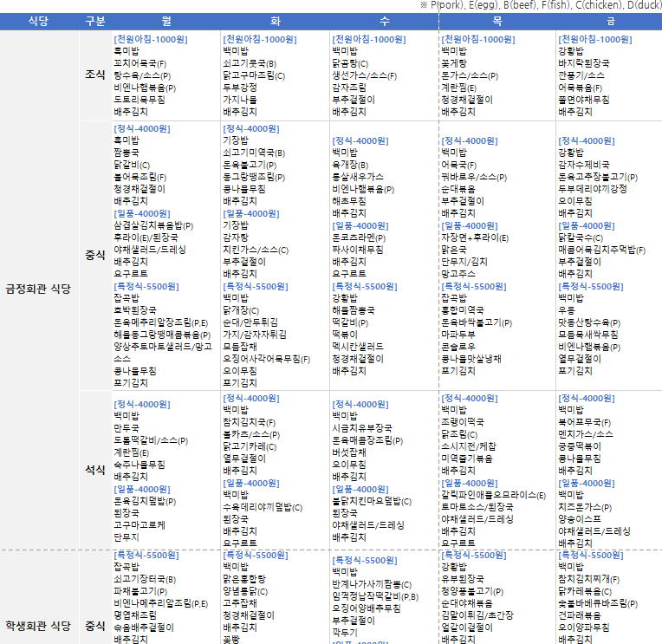Select the 화 (Tuesday) column header
This screenshot has height=644, width=662.
[x=275, y=21]
